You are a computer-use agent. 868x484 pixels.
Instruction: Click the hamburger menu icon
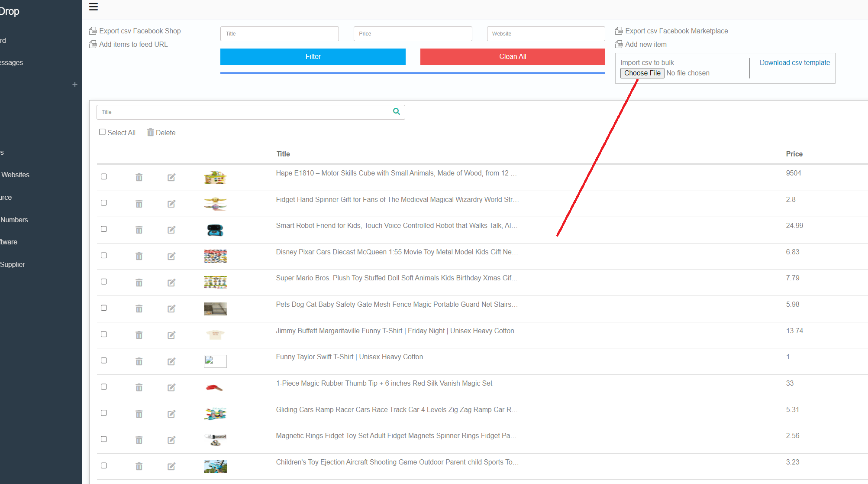[x=93, y=7]
